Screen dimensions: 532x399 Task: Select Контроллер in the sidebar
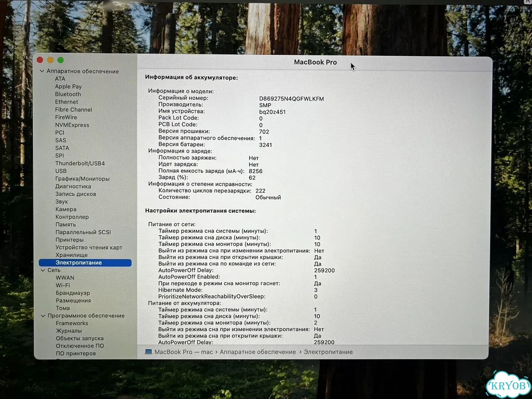pyautogui.click(x=72, y=217)
